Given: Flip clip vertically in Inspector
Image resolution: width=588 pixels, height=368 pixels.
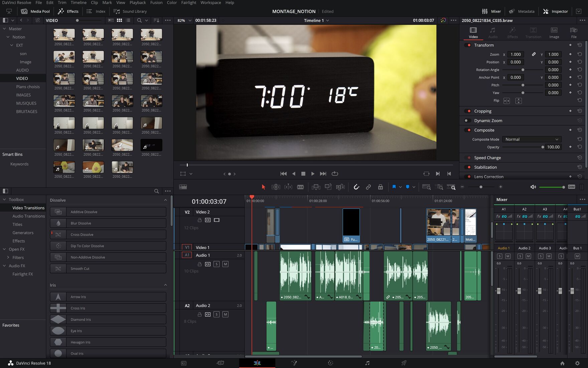Looking at the screenshot, I should tap(519, 101).
